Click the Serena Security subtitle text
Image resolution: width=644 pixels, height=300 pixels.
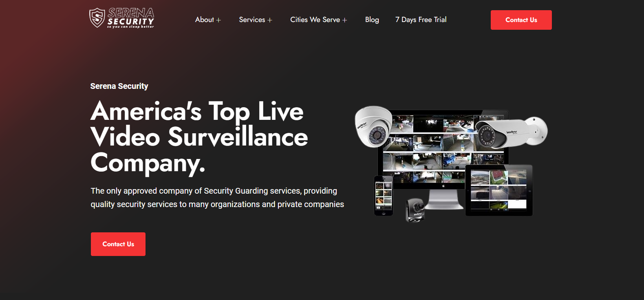[x=119, y=86]
